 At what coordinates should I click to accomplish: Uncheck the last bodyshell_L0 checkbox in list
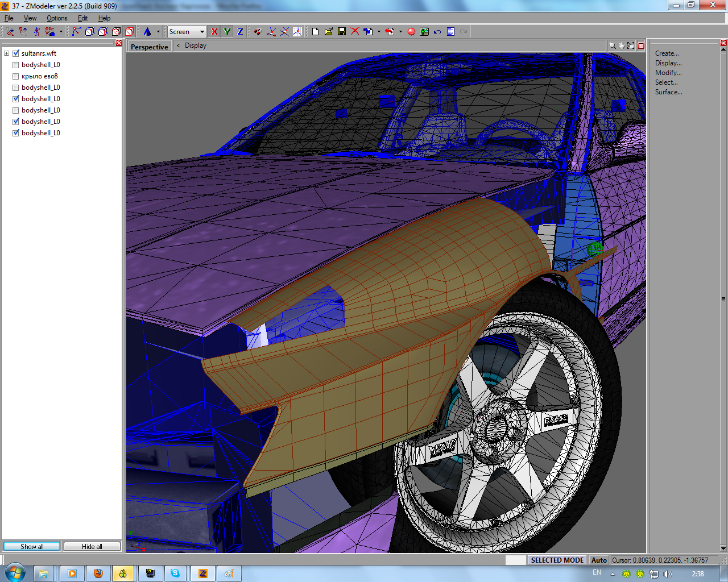pos(16,133)
